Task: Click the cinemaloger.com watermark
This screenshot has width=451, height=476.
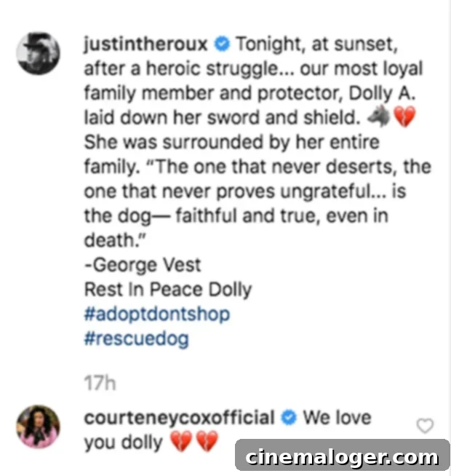Action: (x=343, y=457)
